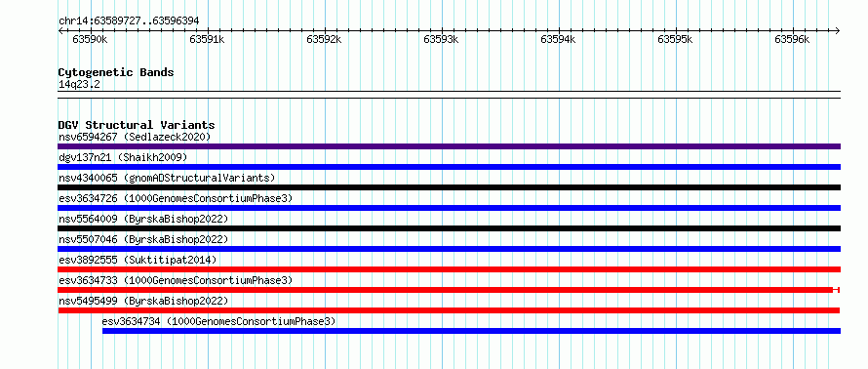Click the 63593k ruler label

[x=441, y=39]
